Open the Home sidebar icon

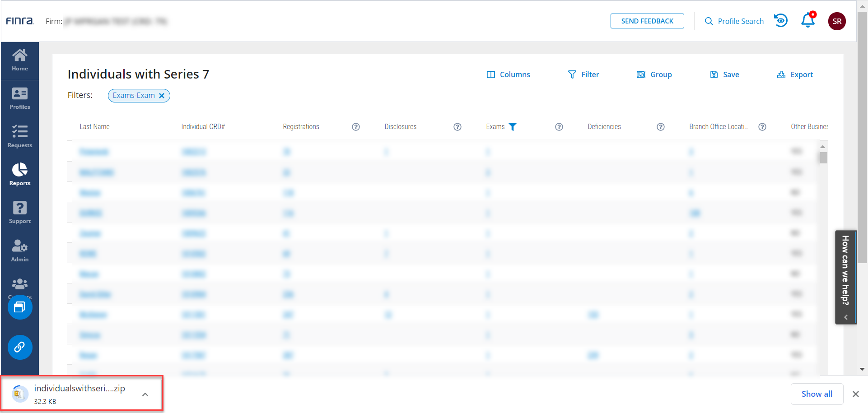click(20, 60)
